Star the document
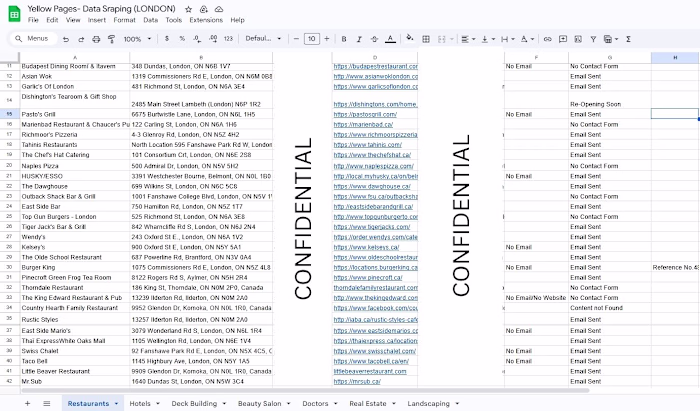The image size is (700, 411). click(188, 9)
